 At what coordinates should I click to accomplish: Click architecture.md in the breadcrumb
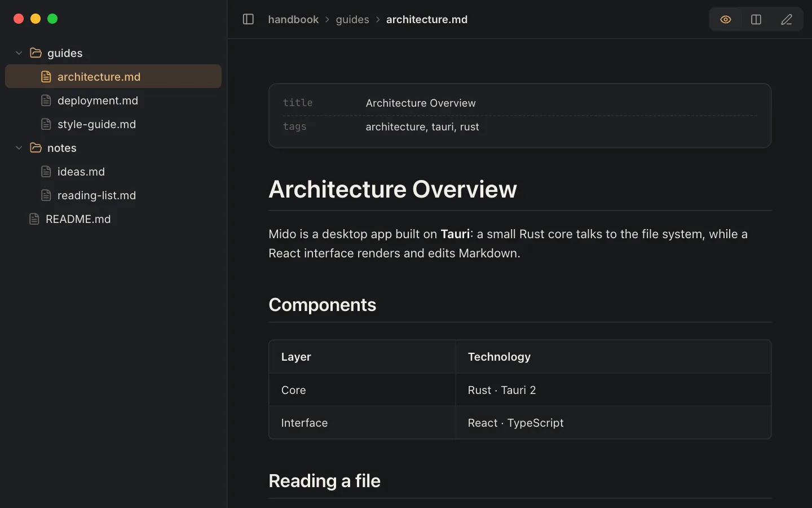coord(427,19)
